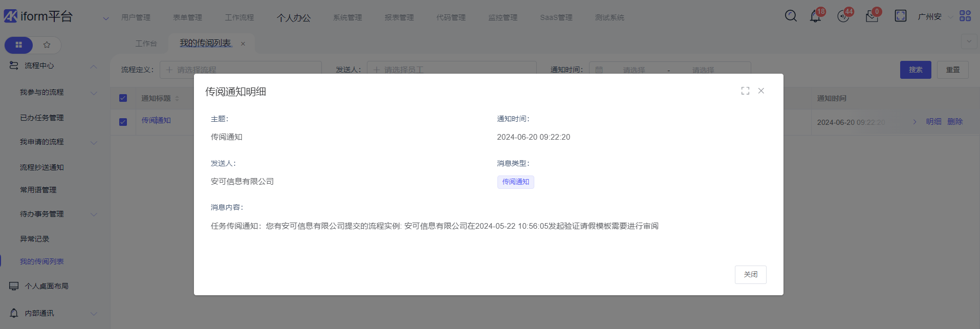Open the notification bell with 18 badge
Screen dimensions: 980x329
815,16
